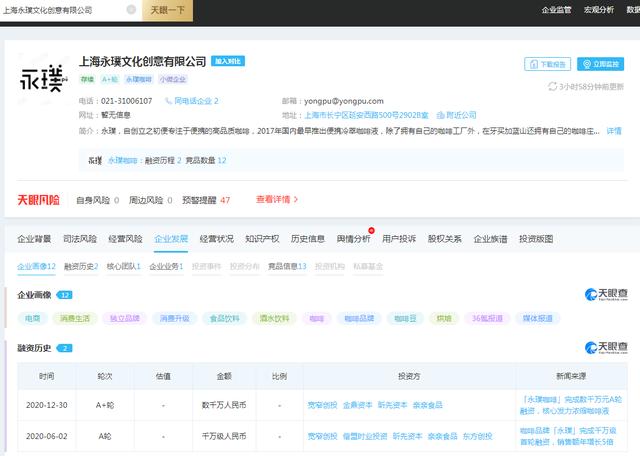Clear the search box text

[x=131, y=10]
